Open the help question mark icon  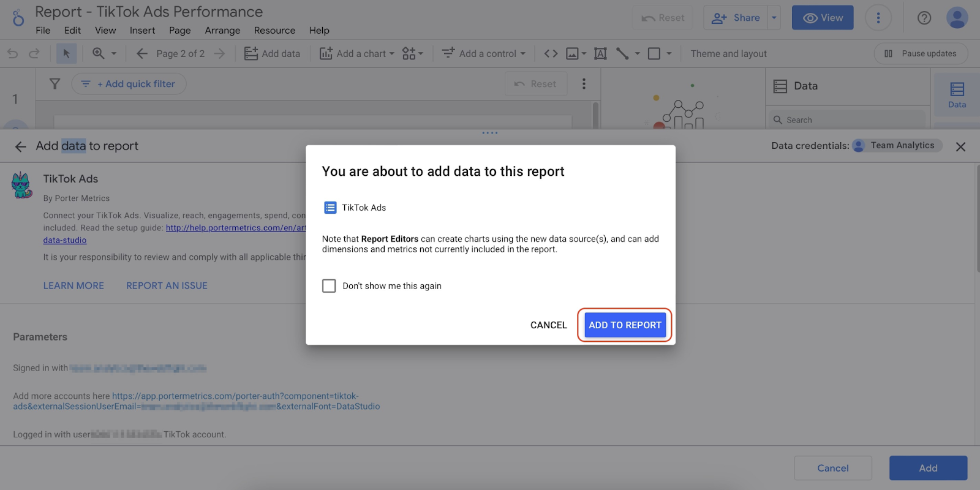(924, 18)
